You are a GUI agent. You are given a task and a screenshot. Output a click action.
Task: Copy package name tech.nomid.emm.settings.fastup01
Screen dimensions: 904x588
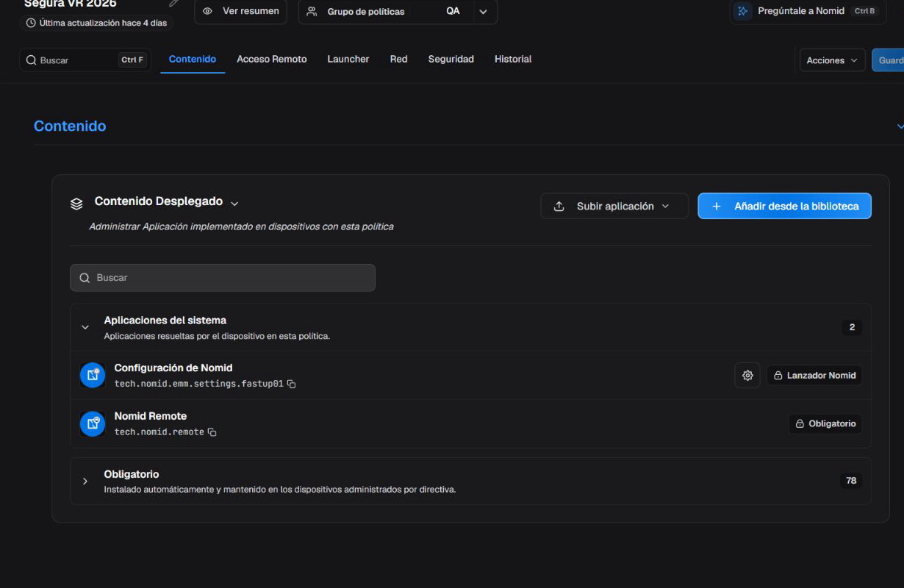point(292,384)
